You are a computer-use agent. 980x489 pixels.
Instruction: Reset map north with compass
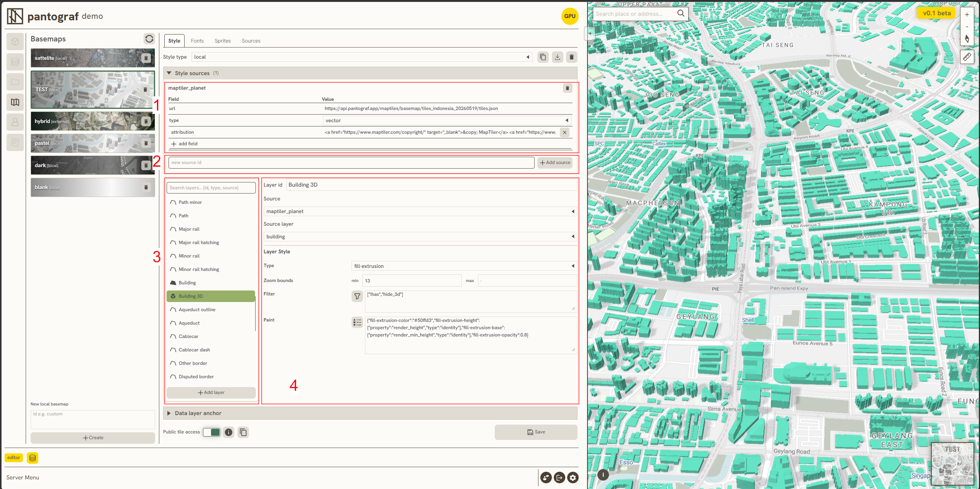(967, 39)
